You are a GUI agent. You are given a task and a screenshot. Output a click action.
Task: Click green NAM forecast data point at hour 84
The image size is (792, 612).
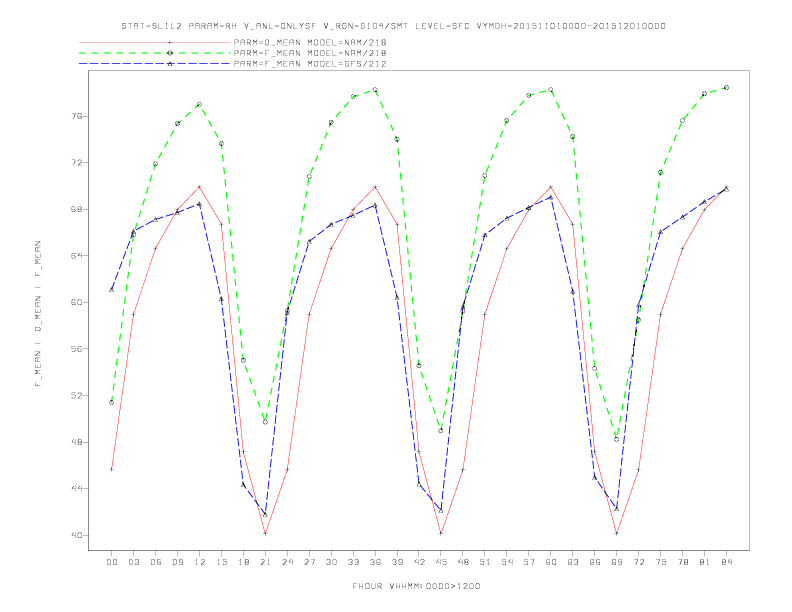[x=726, y=87]
